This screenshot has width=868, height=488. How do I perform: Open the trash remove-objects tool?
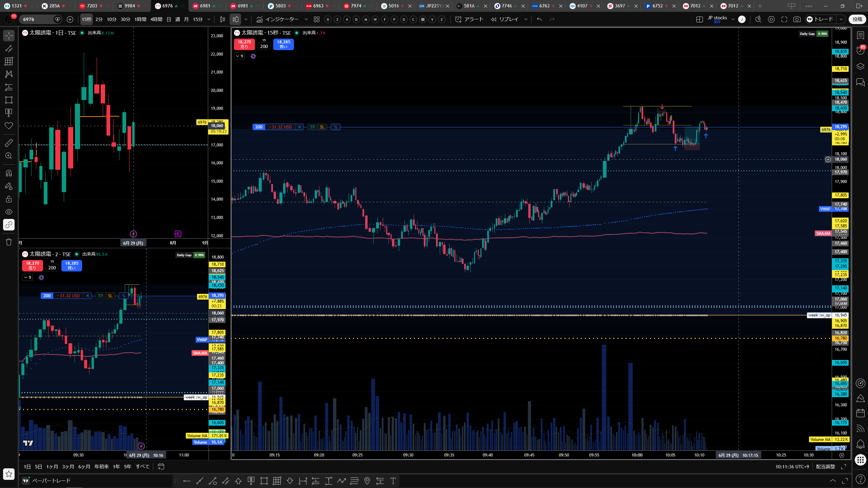(9, 242)
